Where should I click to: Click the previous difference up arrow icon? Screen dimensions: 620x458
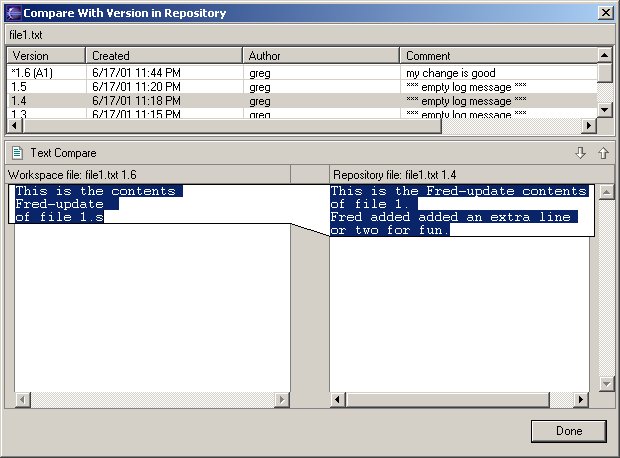[x=602, y=153]
